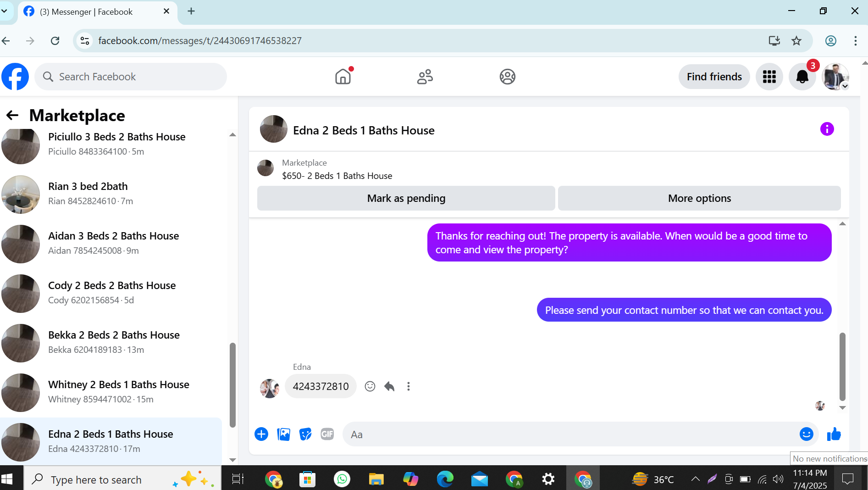
Task: Open a new browser tab
Action: click(x=191, y=11)
